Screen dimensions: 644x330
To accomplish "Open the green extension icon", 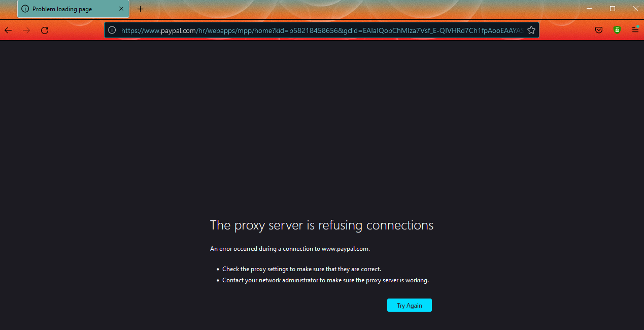I will pos(617,30).
